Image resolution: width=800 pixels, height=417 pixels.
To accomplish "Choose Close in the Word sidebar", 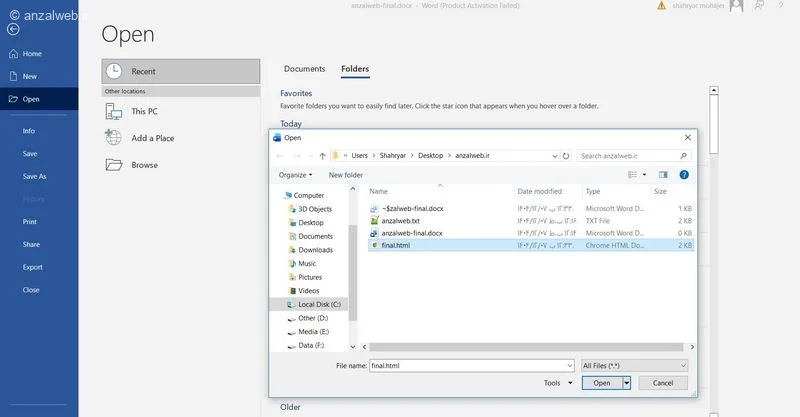I will (31, 290).
